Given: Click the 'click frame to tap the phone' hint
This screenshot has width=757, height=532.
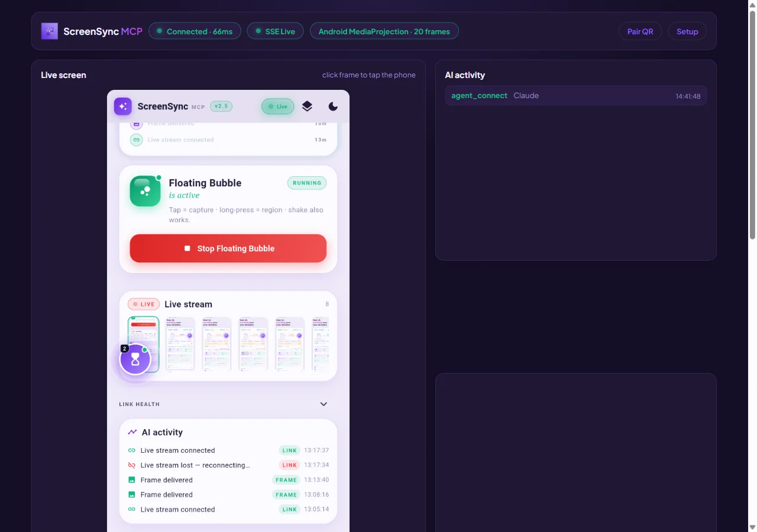Looking at the screenshot, I should tap(368, 75).
